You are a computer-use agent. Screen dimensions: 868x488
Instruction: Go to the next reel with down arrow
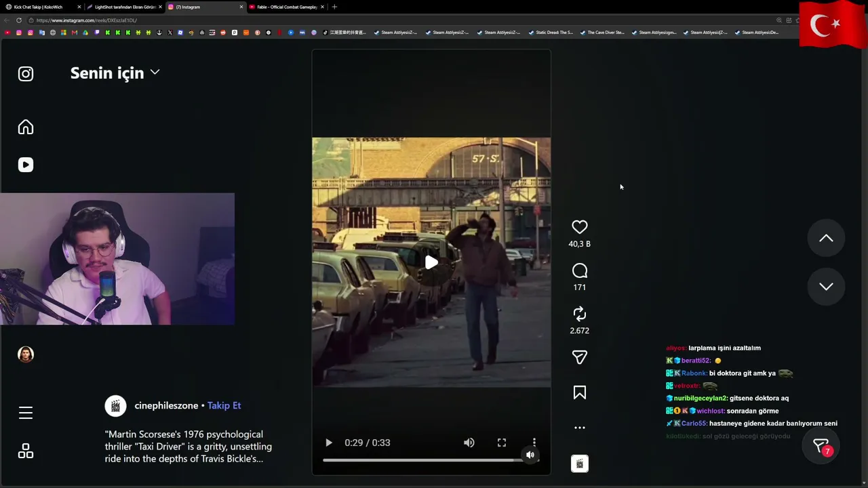pyautogui.click(x=826, y=286)
